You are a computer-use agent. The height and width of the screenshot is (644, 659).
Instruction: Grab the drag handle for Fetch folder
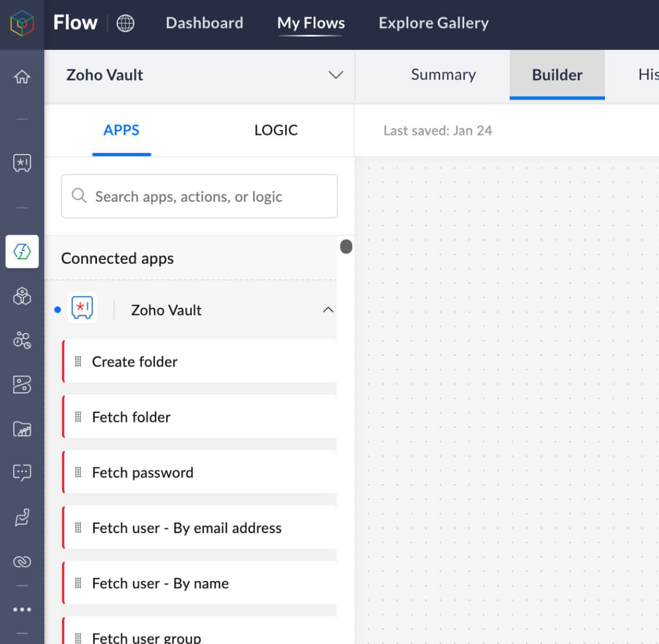[78, 417]
